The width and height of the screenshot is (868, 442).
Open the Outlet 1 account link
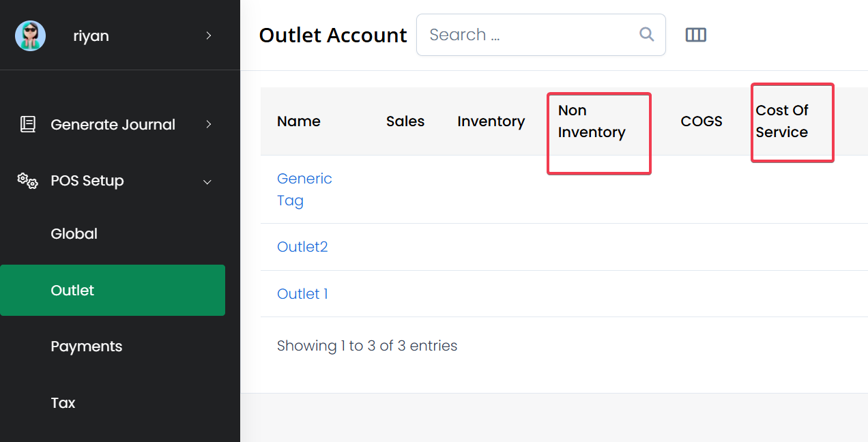pos(302,293)
